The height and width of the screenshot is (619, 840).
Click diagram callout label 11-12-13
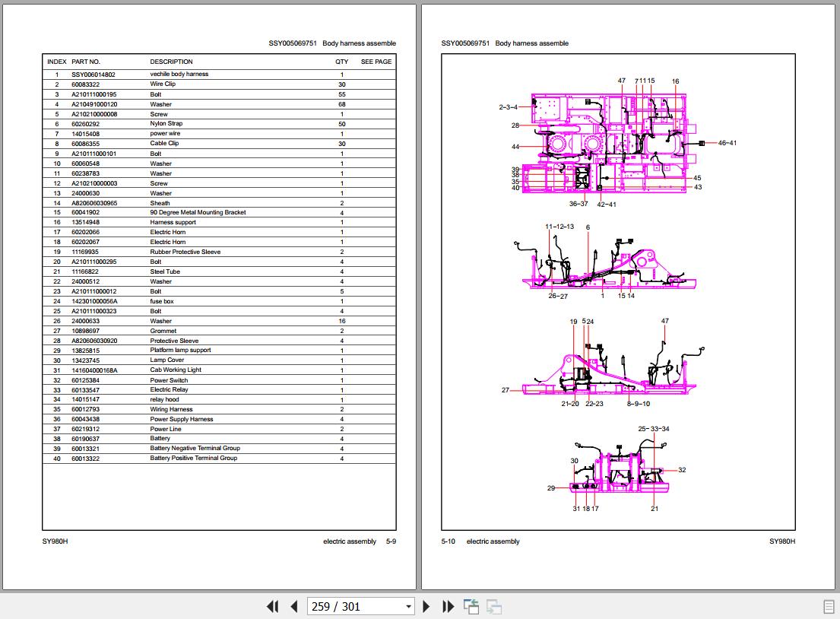(x=559, y=227)
